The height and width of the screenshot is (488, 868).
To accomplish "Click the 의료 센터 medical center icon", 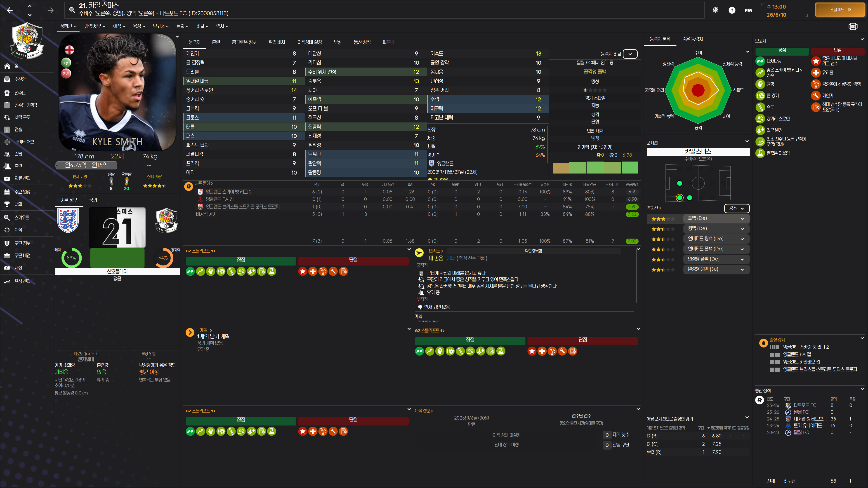I will (7, 178).
